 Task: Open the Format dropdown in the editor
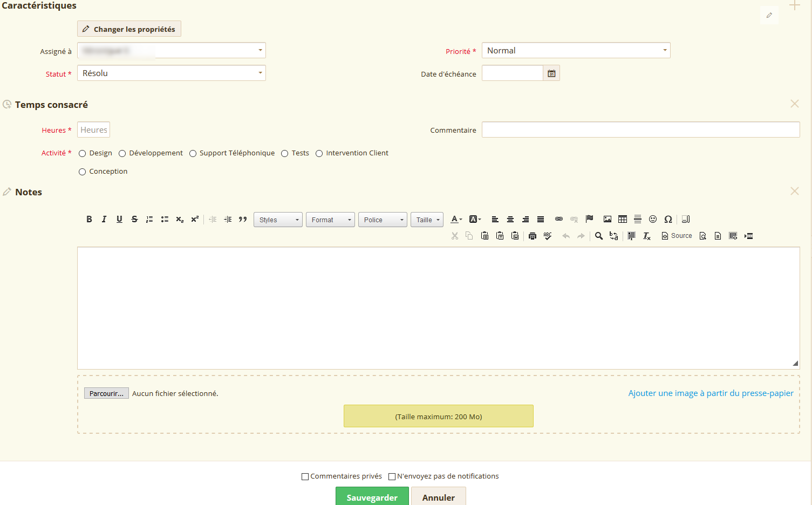[330, 219]
